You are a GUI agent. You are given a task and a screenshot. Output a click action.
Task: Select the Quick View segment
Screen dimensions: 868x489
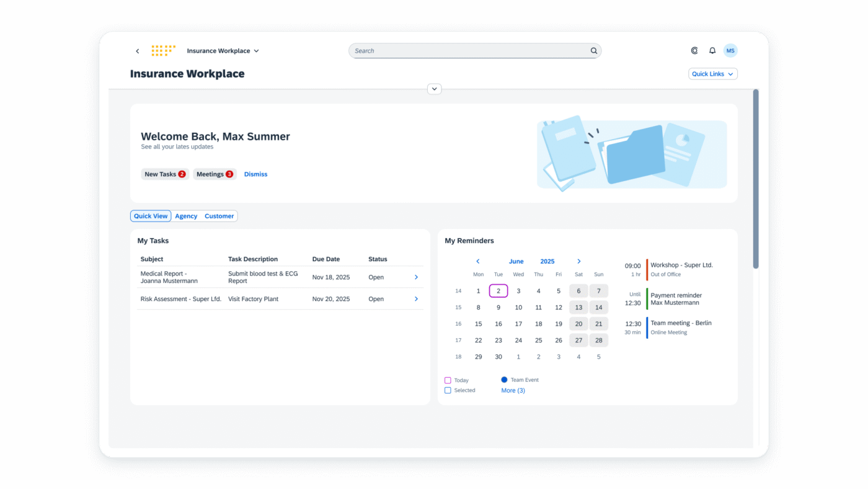151,216
